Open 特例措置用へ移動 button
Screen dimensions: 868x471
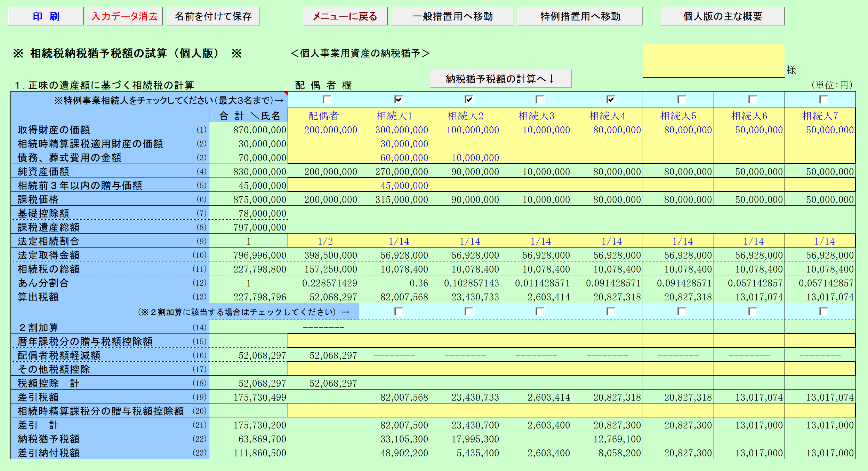point(580,16)
